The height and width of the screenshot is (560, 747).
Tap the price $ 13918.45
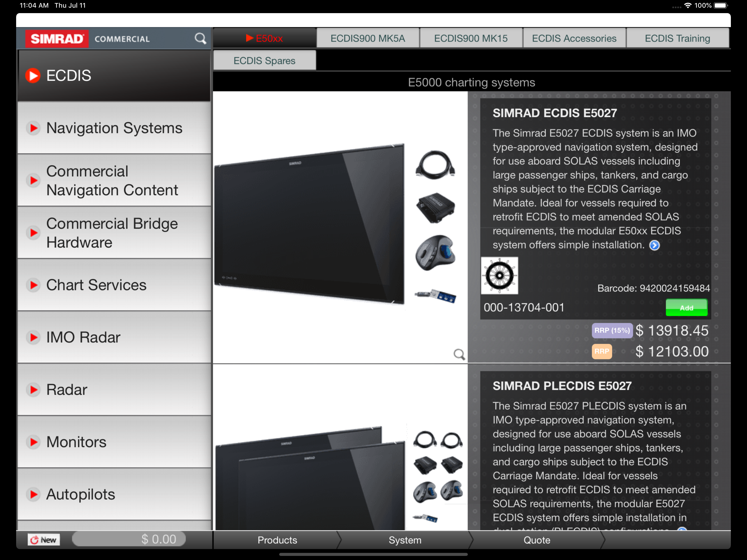pyautogui.click(x=672, y=331)
